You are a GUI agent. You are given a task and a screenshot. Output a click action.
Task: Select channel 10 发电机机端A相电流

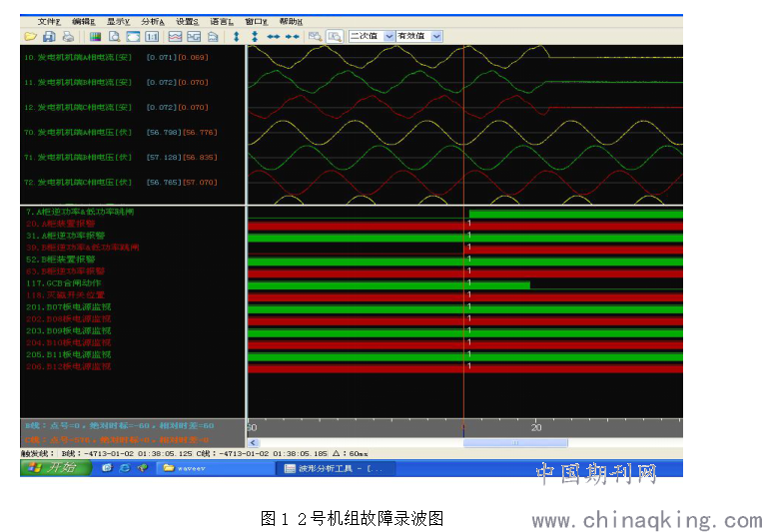pyautogui.click(x=78, y=57)
